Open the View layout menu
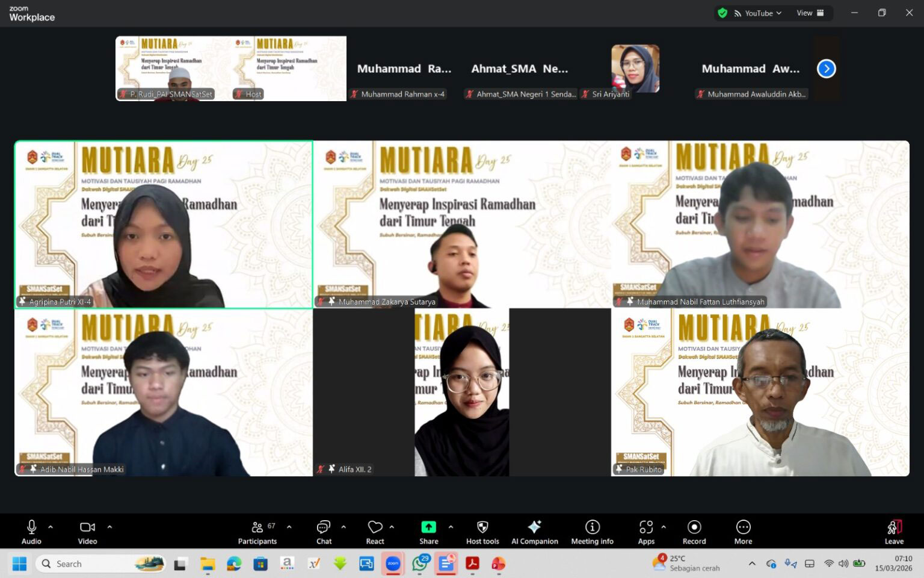This screenshot has height=578, width=924. pos(810,13)
